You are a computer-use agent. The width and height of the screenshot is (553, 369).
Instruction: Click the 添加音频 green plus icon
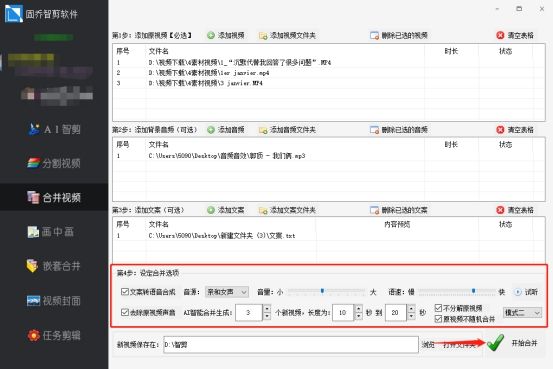click(x=211, y=130)
